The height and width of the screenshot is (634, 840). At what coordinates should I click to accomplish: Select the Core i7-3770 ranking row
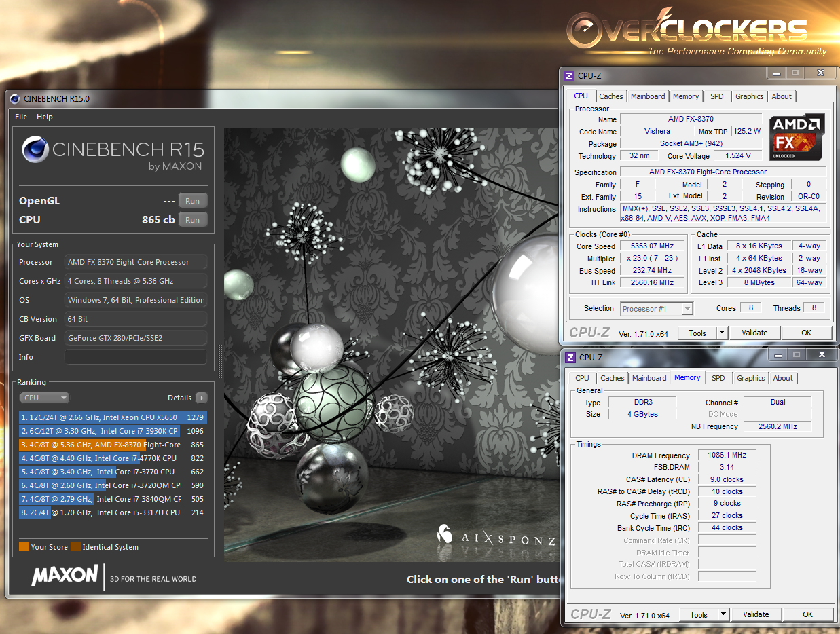(x=113, y=472)
